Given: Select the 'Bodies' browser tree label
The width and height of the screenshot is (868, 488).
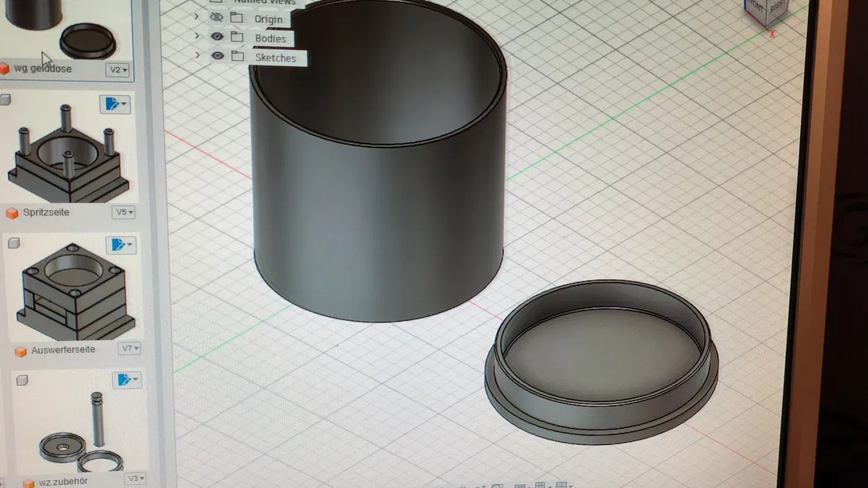Looking at the screenshot, I should pyautogui.click(x=270, y=39).
